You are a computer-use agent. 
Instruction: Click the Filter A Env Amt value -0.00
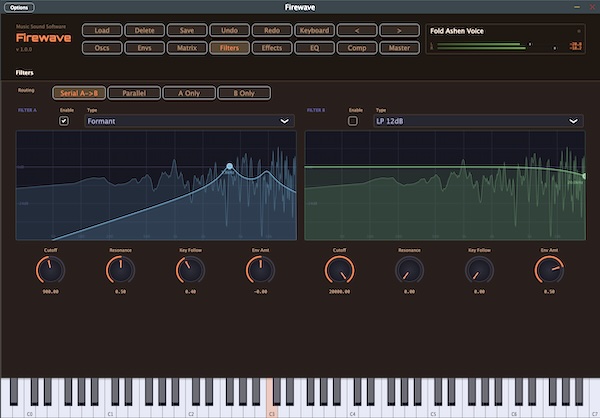(x=261, y=292)
